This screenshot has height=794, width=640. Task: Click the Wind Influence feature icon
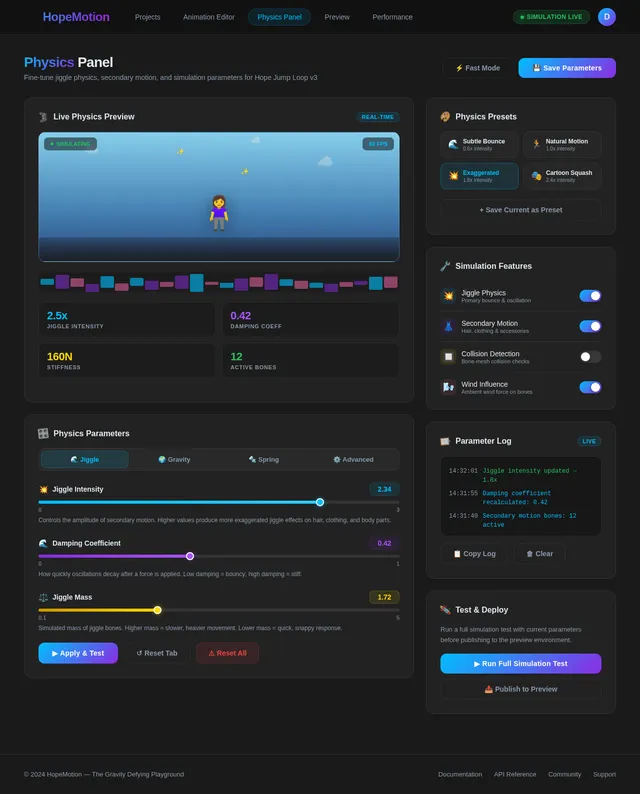point(448,387)
